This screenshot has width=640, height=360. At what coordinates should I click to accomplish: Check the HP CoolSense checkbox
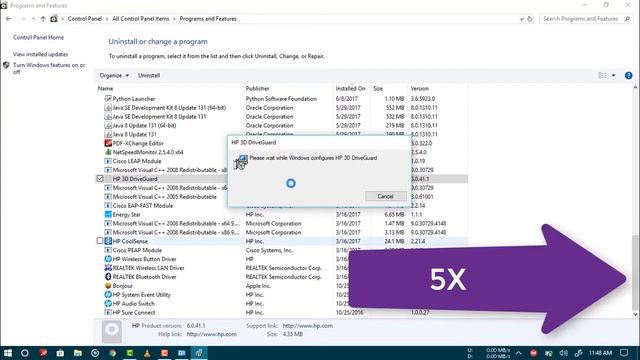(x=100, y=241)
